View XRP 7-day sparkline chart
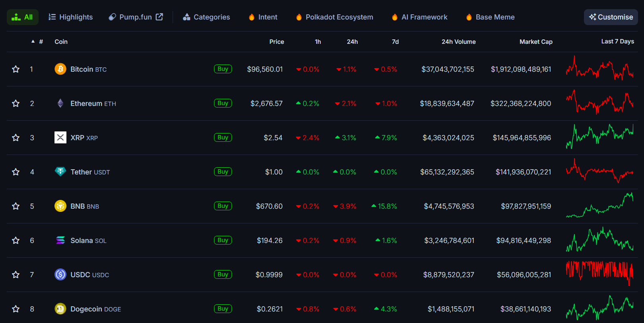Image resolution: width=644 pixels, height=323 pixels. pyautogui.click(x=600, y=136)
